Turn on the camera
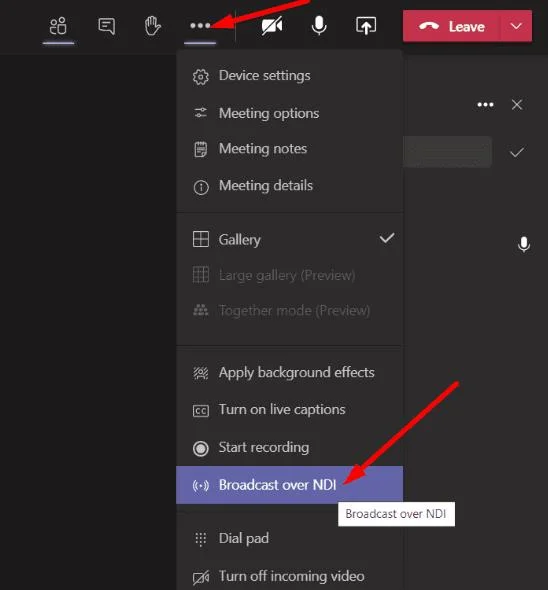Viewport: 548px width, 590px height. click(x=272, y=26)
